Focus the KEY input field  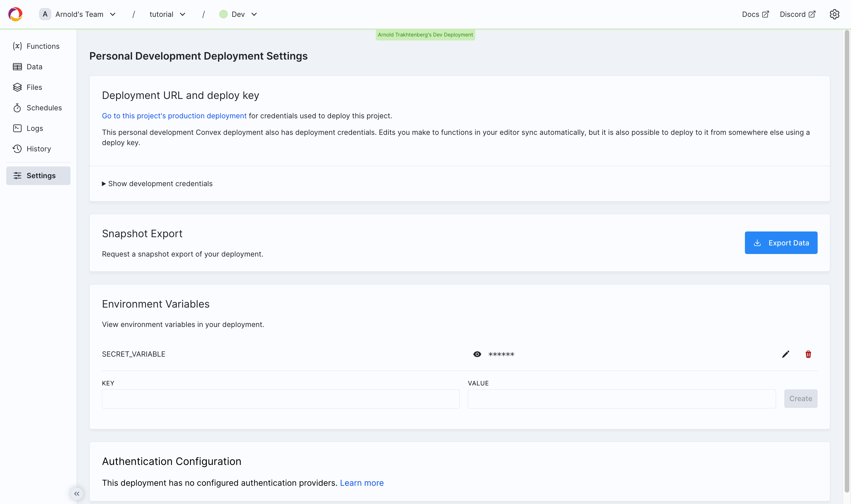(x=280, y=399)
